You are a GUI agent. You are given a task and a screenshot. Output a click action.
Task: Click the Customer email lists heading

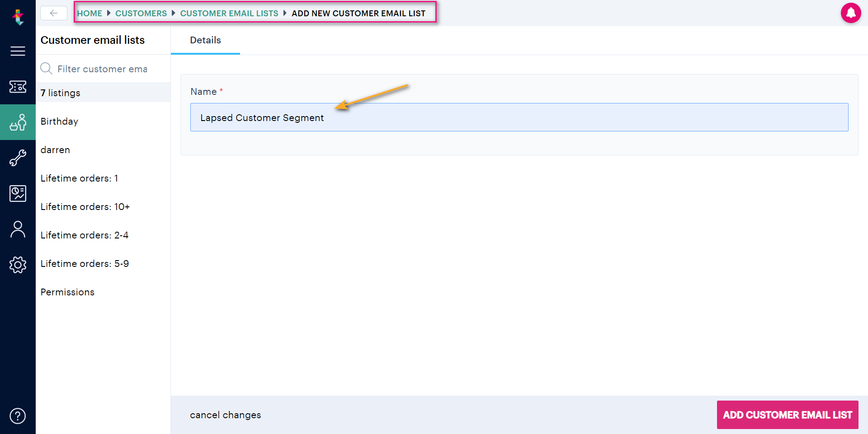[93, 40]
